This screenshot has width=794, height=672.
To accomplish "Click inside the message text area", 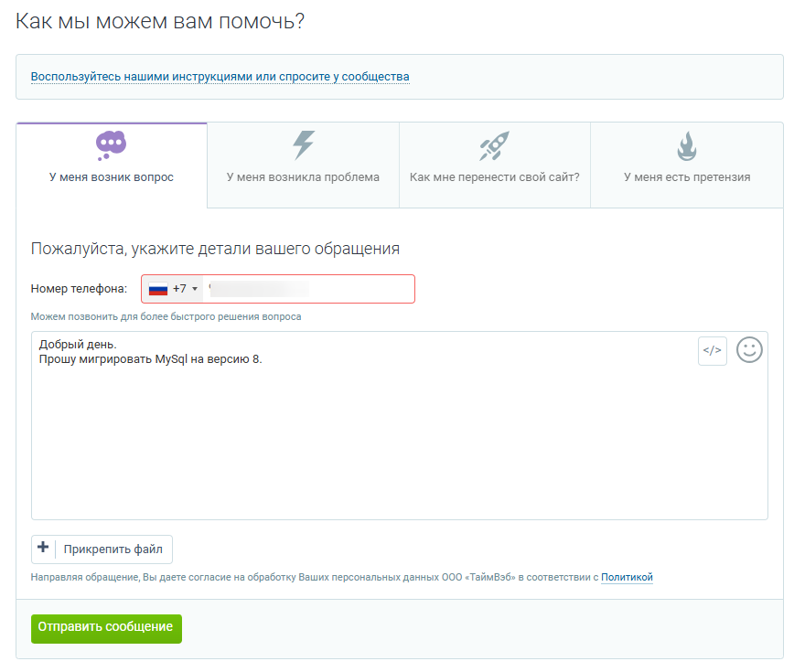I will click(x=366, y=439).
